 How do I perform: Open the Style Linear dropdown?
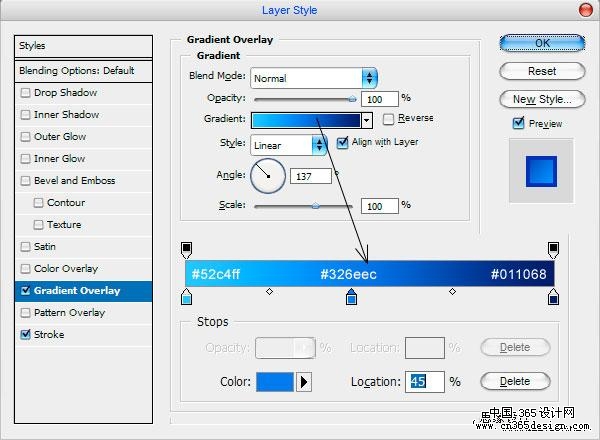tap(289, 145)
